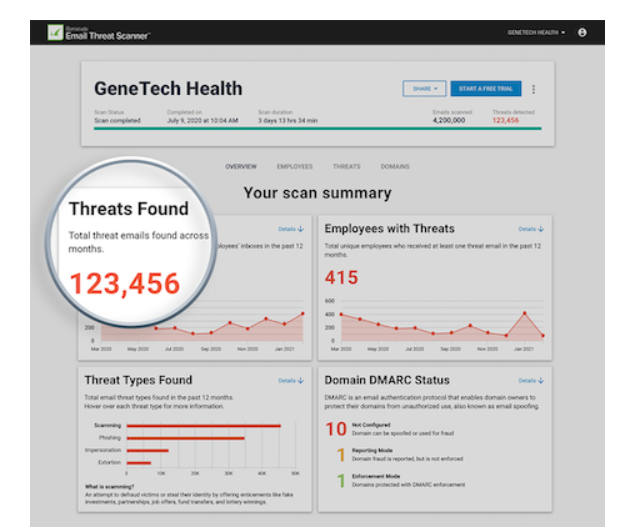632x532 pixels.
Task: Go to the Domains tab
Action: (395, 167)
